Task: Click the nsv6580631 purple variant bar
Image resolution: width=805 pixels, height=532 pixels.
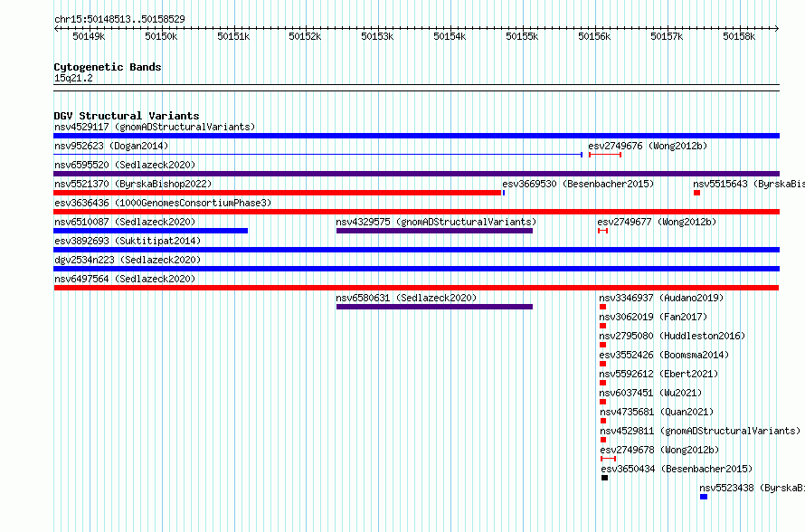Action: click(x=434, y=307)
